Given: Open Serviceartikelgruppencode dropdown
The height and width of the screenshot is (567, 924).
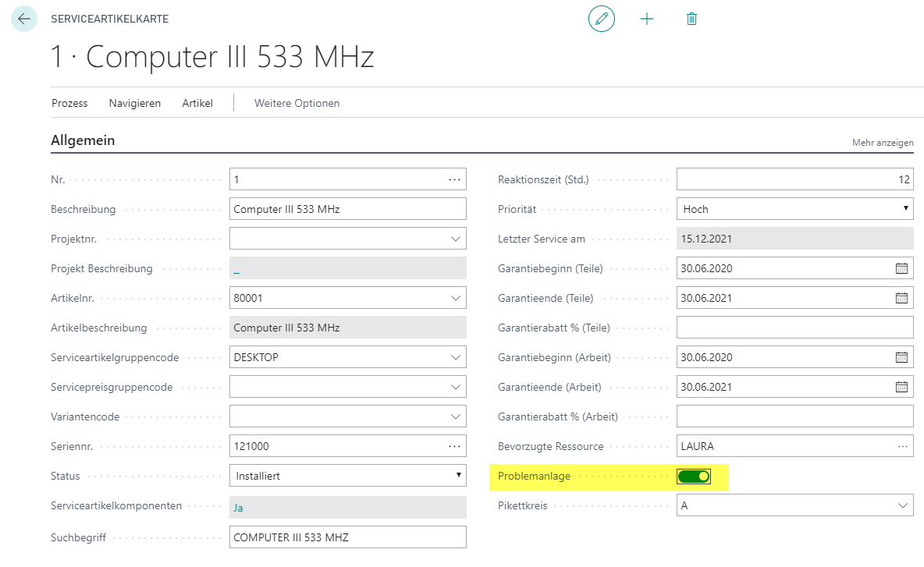Looking at the screenshot, I should tap(456, 357).
